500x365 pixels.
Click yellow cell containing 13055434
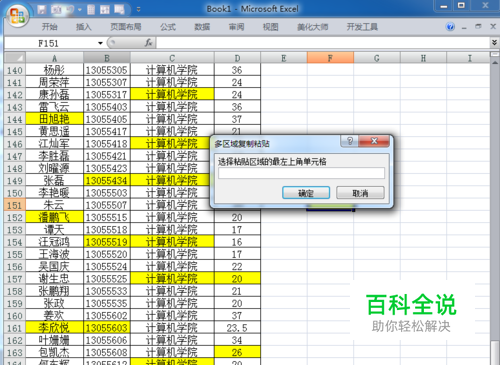coord(107,181)
